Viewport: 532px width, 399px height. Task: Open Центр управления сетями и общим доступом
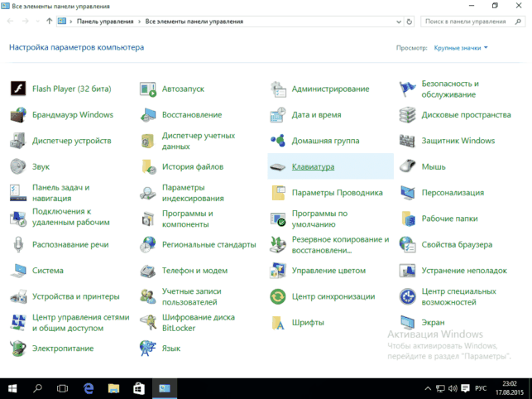81,323
